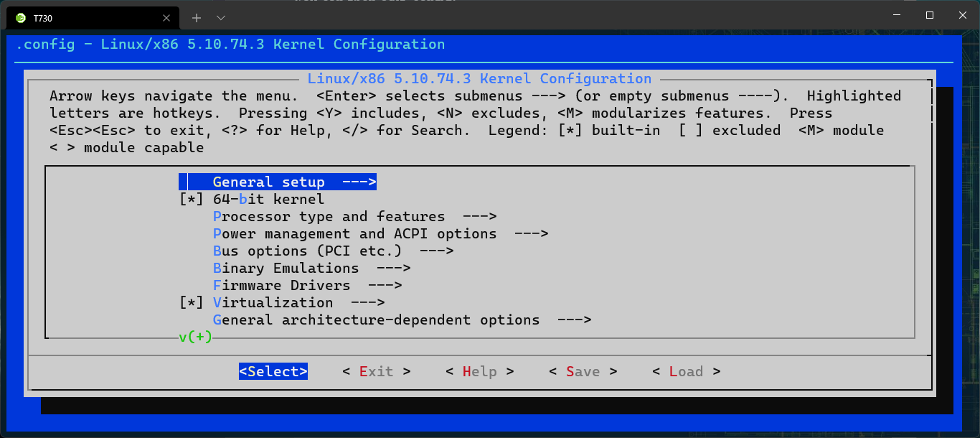The width and height of the screenshot is (980, 438).
Task: Click the T730 tab icon
Action: point(20,17)
